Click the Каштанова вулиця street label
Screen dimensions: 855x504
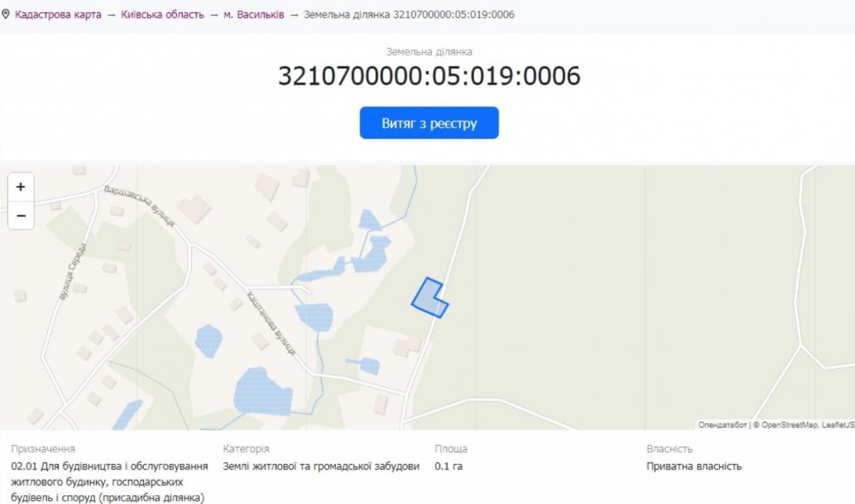point(272,323)
